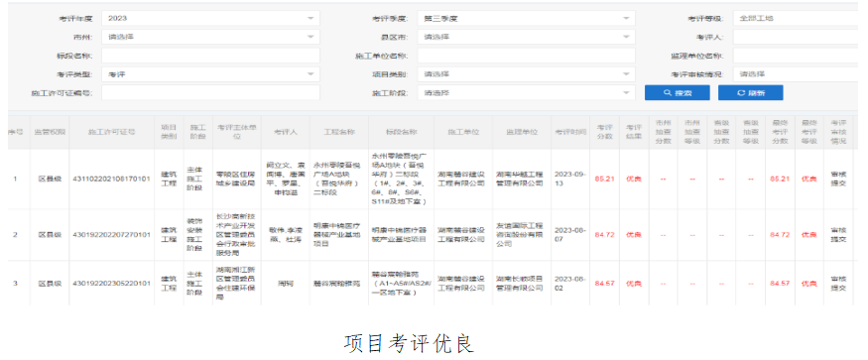Click 零陵区住房城乡建设局 in row 1
Screen dimensions: 868x360
(x=237, y=179)
